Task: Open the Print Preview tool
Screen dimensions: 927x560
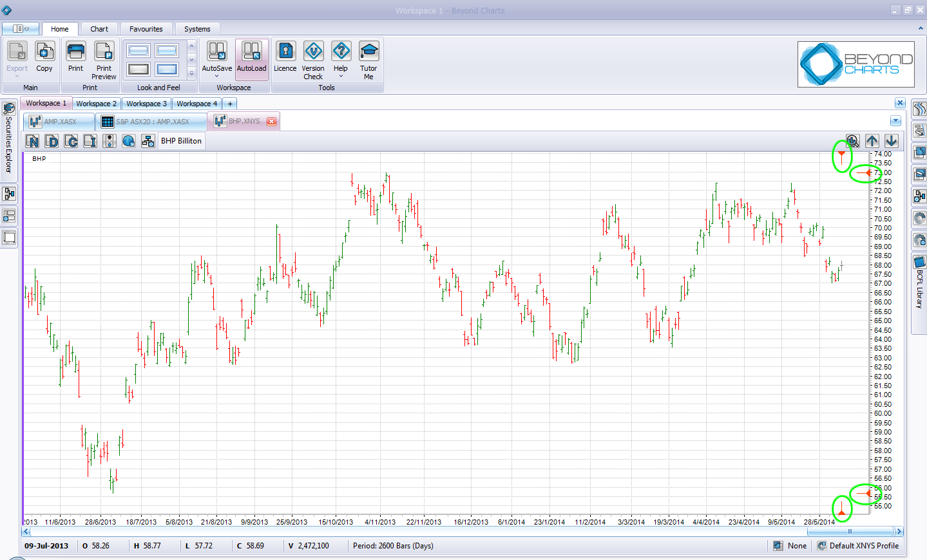Action: (x=104, y=61)
